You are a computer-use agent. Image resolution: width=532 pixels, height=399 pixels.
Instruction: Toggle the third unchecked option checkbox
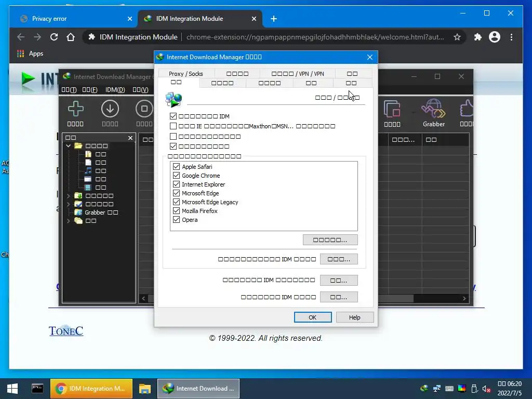(x=174, y=137)
